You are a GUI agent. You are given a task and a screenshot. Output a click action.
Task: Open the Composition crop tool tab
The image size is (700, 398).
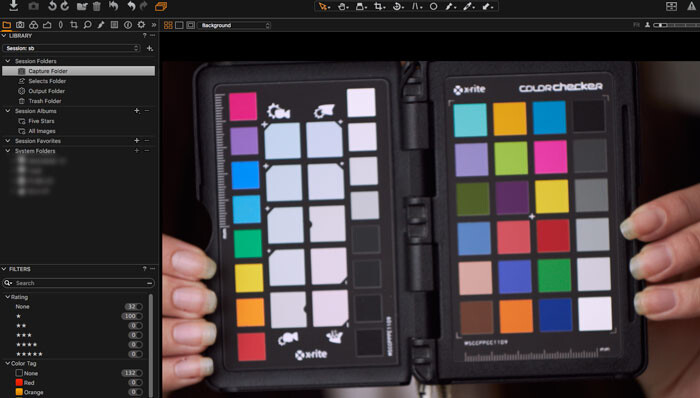tap(74, 25)
